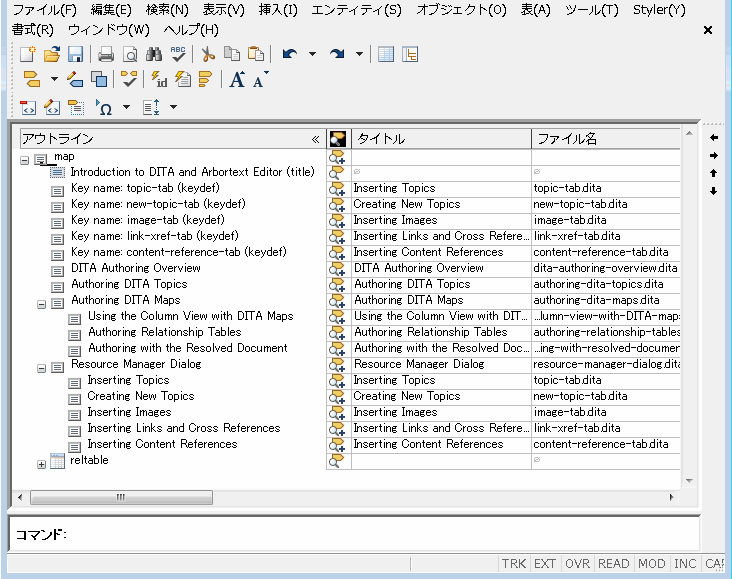This screenshot has width=732, height=579.
Task: Toggle the EXT status bar indicator
Action: point(545,564)
